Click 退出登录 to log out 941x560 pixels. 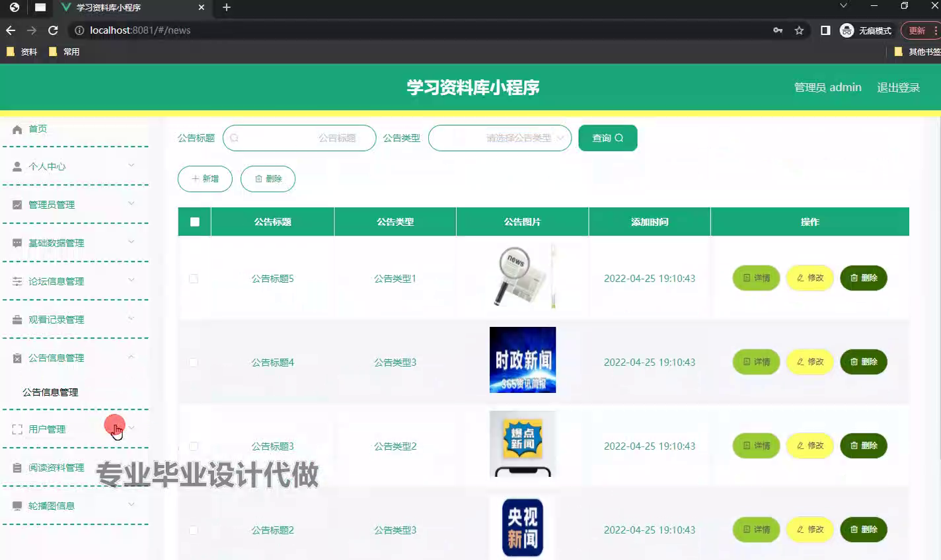coord(898,87)
